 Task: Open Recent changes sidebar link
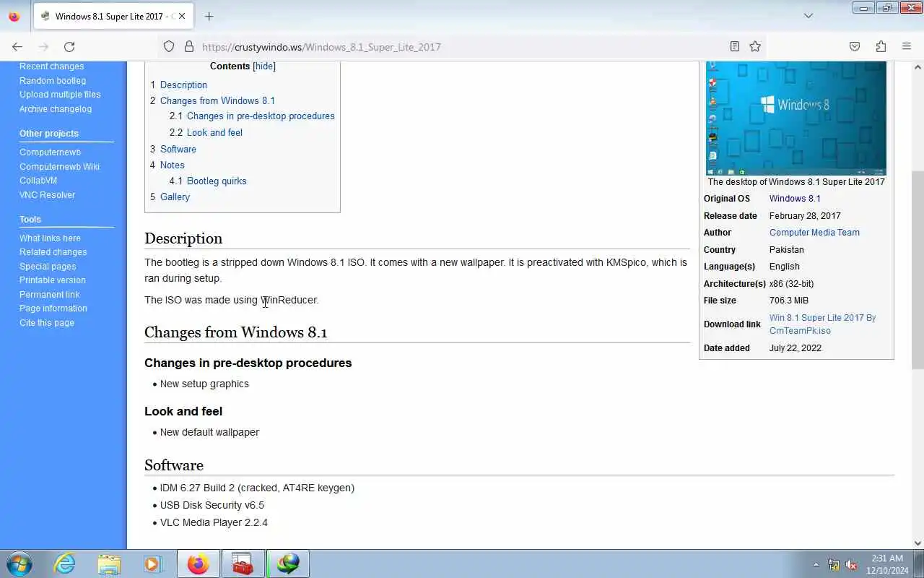click(x=51, y=66)
